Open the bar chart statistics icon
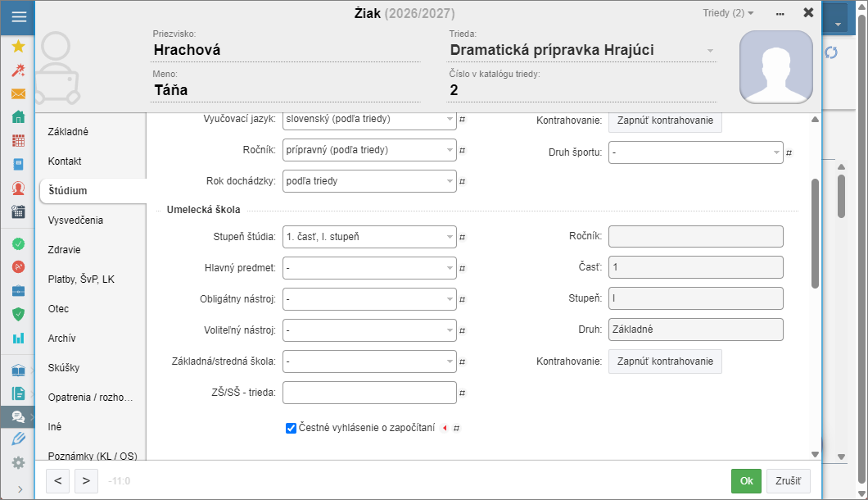Image resolution: width=868 pixels, height=500 pixels. [x=18, y=339]
